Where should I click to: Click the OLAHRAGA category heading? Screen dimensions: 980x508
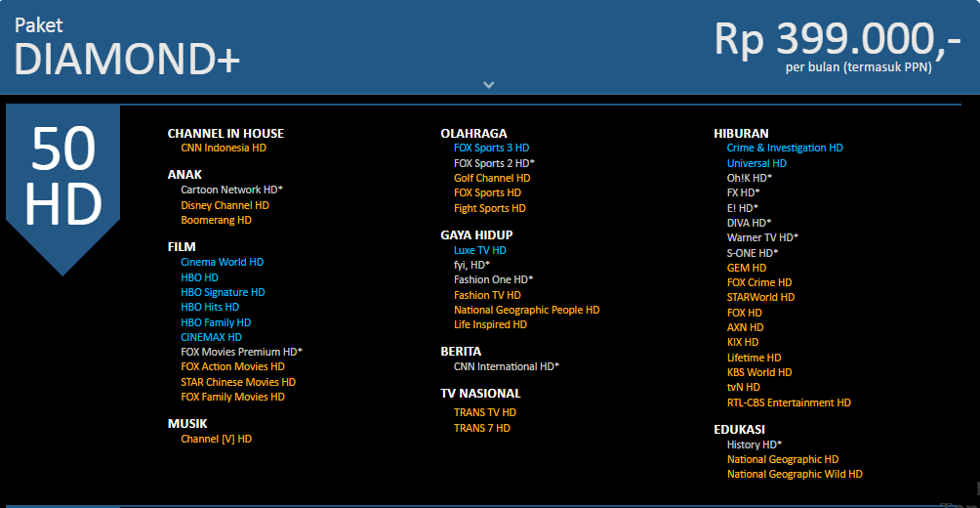(x=473, y=133)
